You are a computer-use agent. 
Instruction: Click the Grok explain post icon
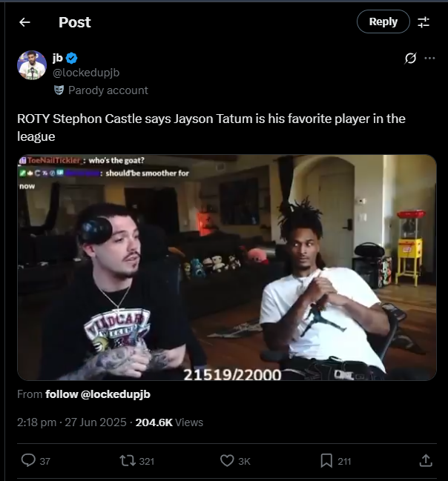(410, 58)
